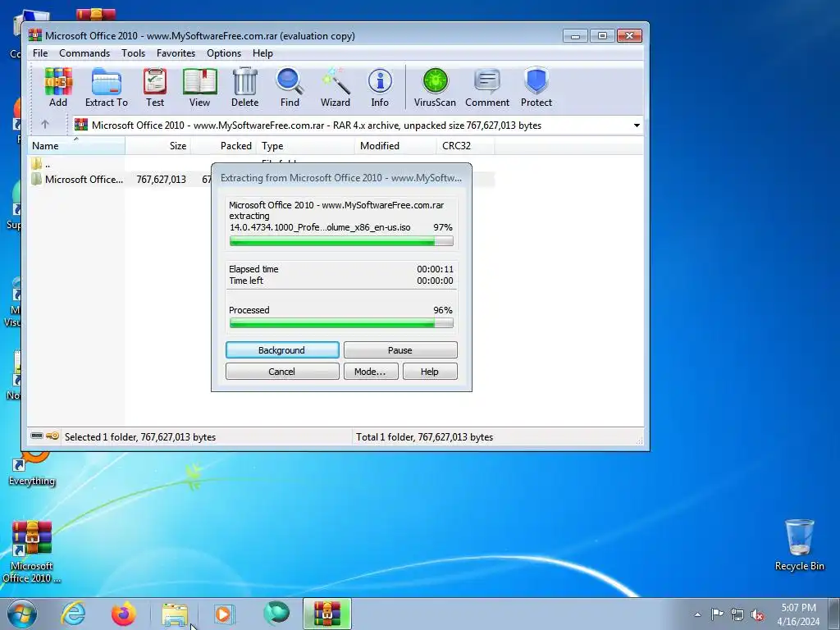Click the disk drive status bar icon

(x=36, y=436)
